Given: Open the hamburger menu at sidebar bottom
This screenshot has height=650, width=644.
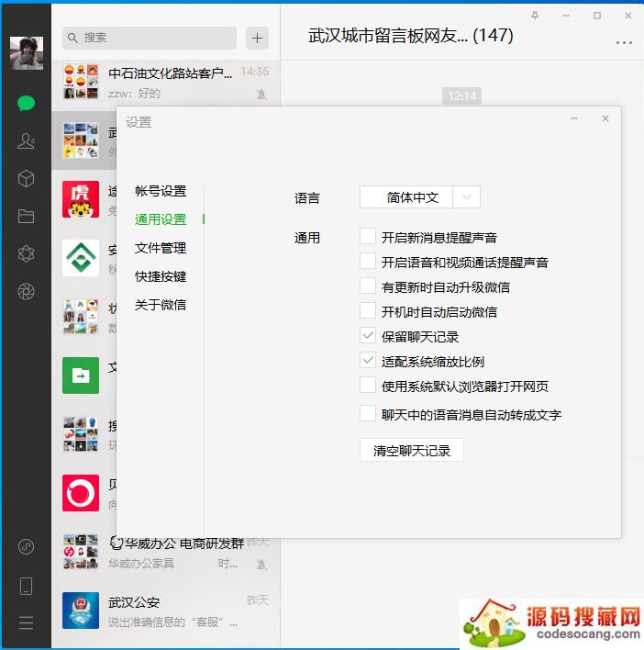Looking at the screenshot, I should click(x=26, y=622).
